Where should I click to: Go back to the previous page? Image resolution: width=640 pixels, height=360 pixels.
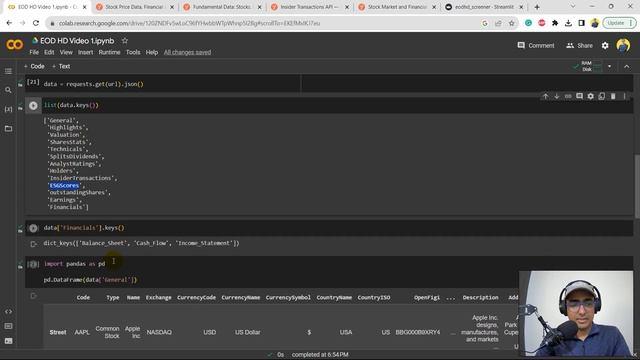9,23
